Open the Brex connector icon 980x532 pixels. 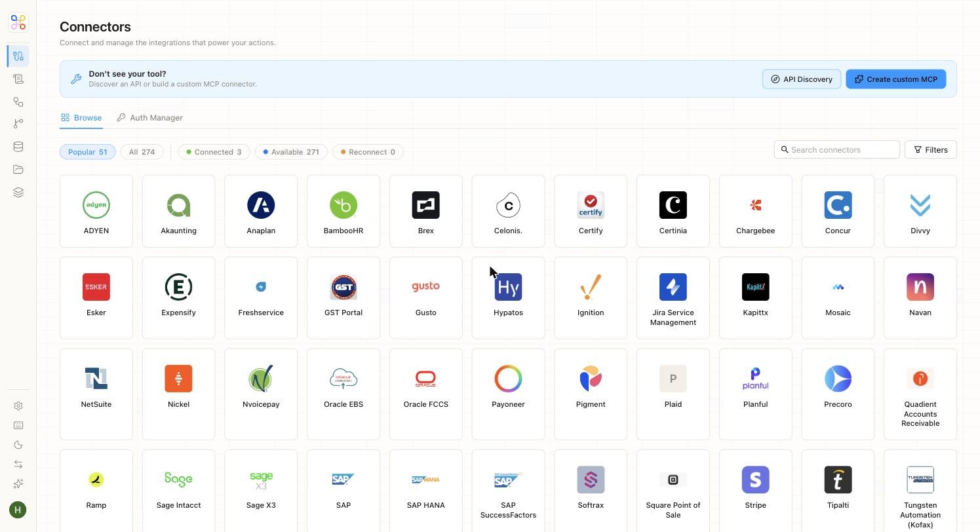pos(425,205)
